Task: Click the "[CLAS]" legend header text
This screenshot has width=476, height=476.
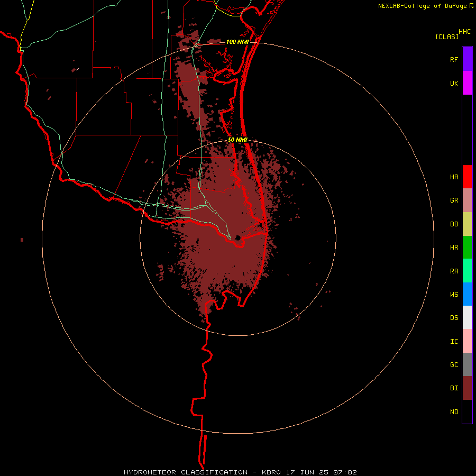Action: 447,36
